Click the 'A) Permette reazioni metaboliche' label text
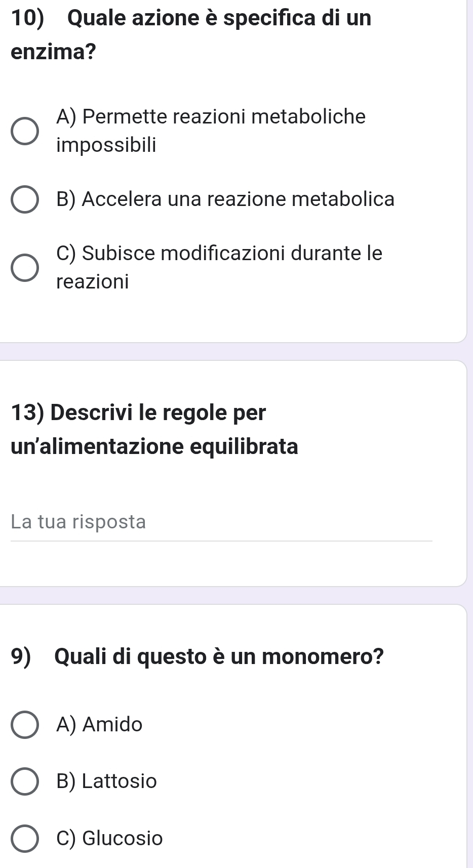 point(211,117)
